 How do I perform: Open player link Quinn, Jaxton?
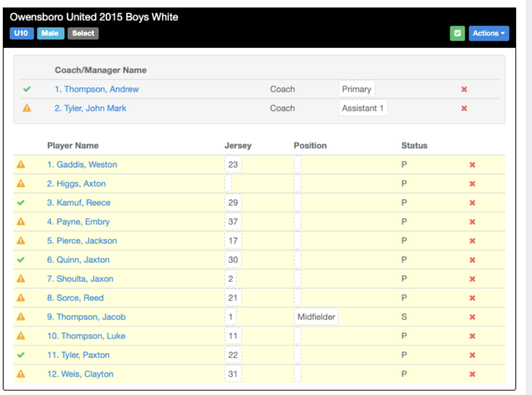coord(78,260)
